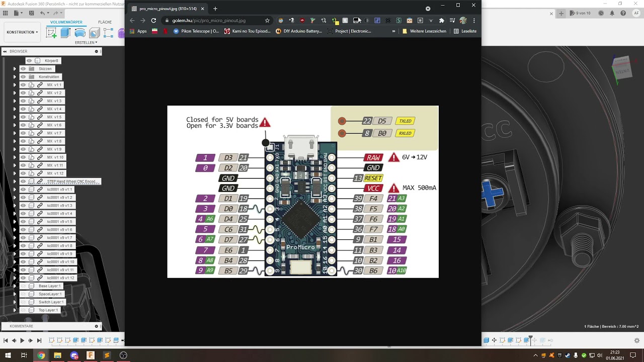Open a new Fusion 360 document tab with plus

pyautogui.click(x=561, y=13)
